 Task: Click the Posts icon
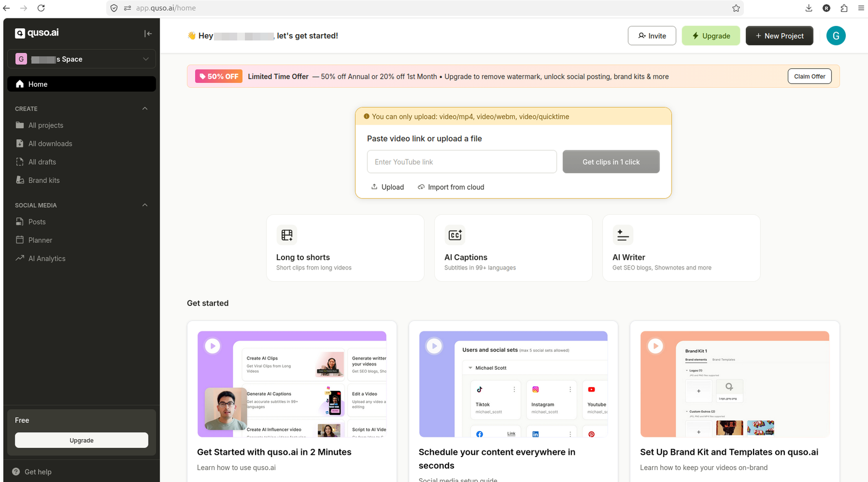coord(20,222)
